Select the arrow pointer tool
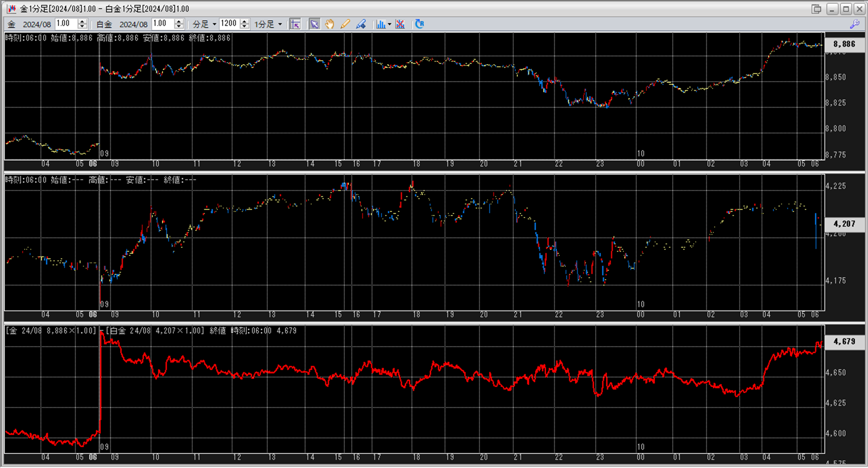Viewport: 868px width, 468px height. (314, 24)
